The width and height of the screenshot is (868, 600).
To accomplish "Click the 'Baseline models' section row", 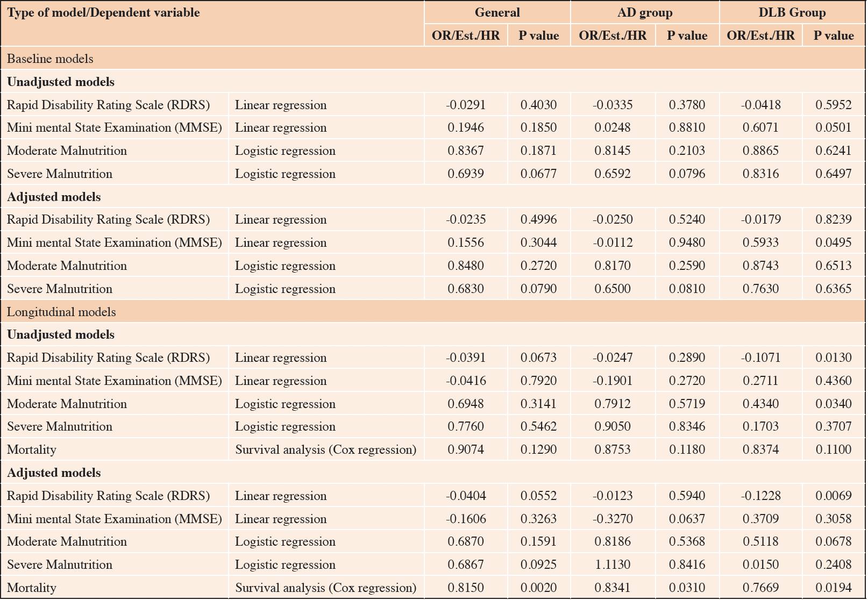I will pyautogui.click(x=433, y=59).
